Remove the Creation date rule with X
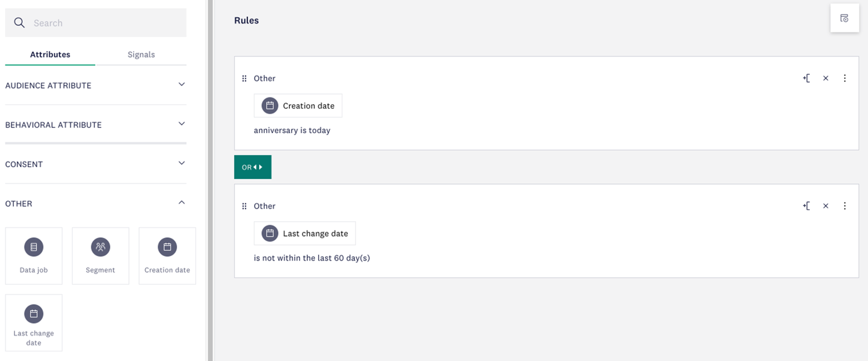 (x=826, y=79)
